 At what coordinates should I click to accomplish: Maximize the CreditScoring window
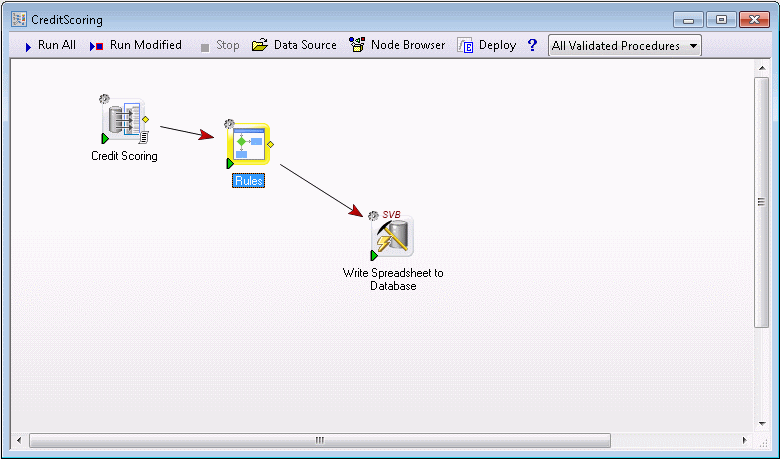721,20
